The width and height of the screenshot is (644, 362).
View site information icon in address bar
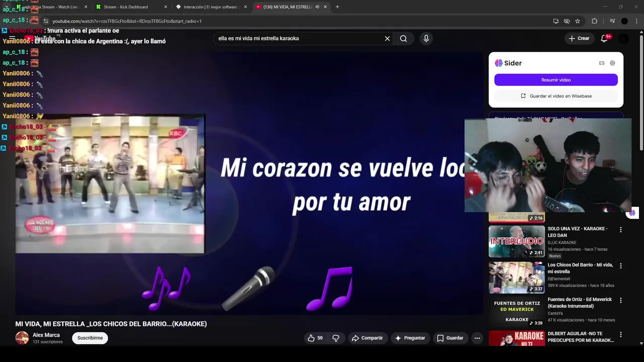click(46, 21)
